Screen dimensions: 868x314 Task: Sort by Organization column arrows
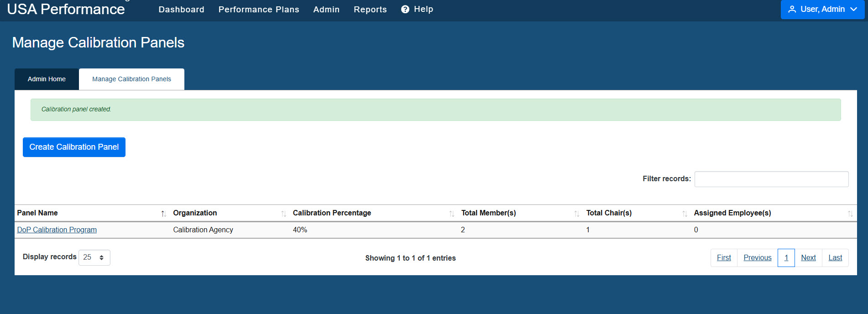pos(283,214)
